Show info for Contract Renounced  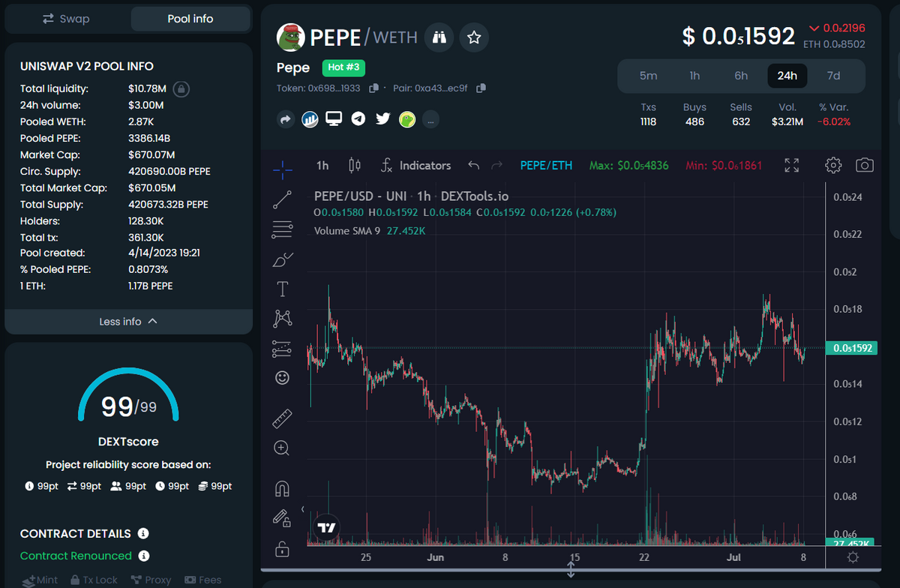tap(144, 556)
